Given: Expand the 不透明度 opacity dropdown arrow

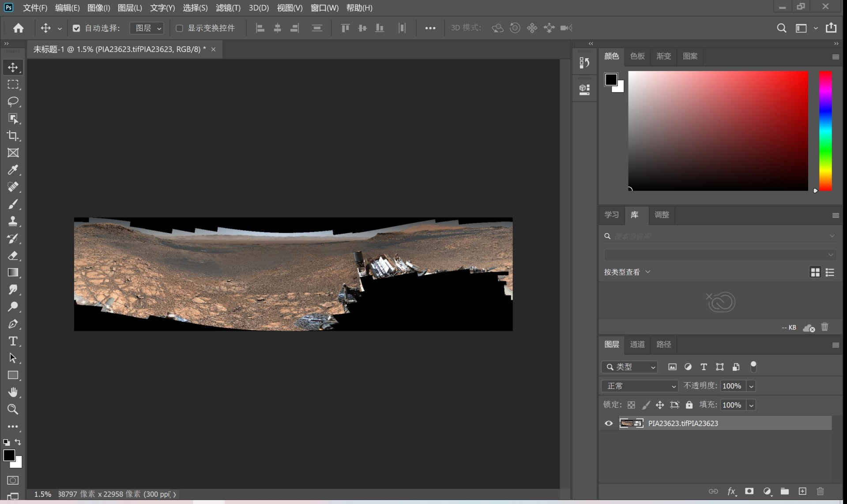Looking at the screenshot, I should (751, 386).
